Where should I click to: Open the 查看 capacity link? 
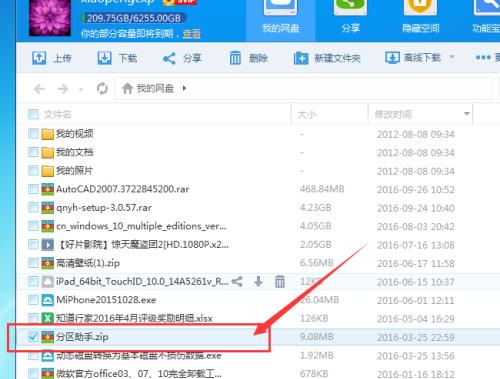(192, 34)
